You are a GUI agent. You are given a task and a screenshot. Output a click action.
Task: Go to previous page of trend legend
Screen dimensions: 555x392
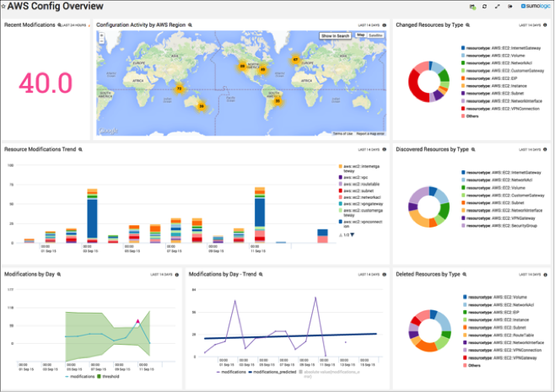341,234
